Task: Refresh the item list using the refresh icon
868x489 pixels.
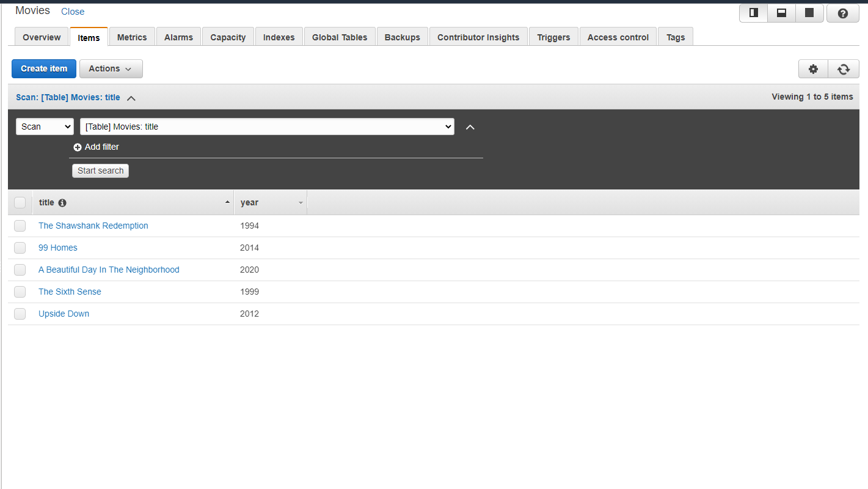Action: pos(844,68)
